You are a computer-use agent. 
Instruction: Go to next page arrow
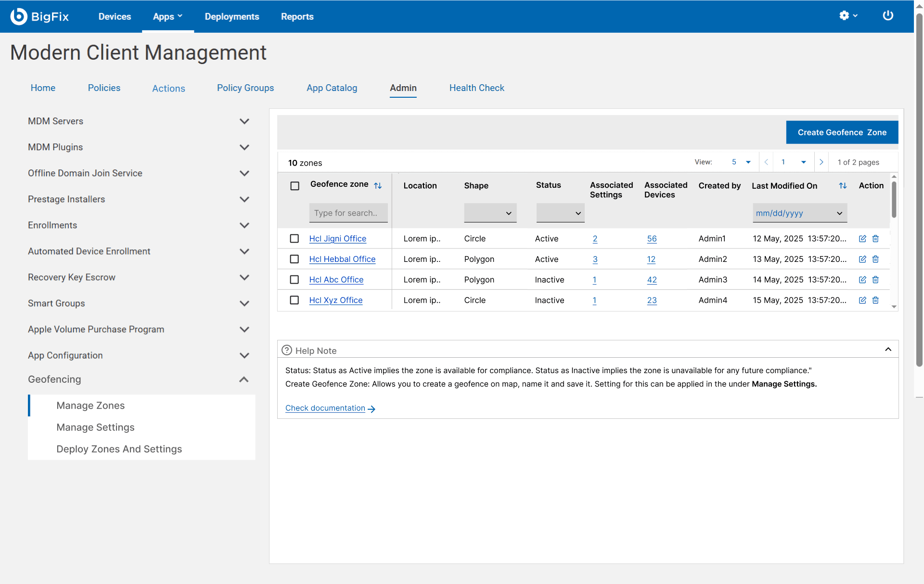tap(821, 162)
